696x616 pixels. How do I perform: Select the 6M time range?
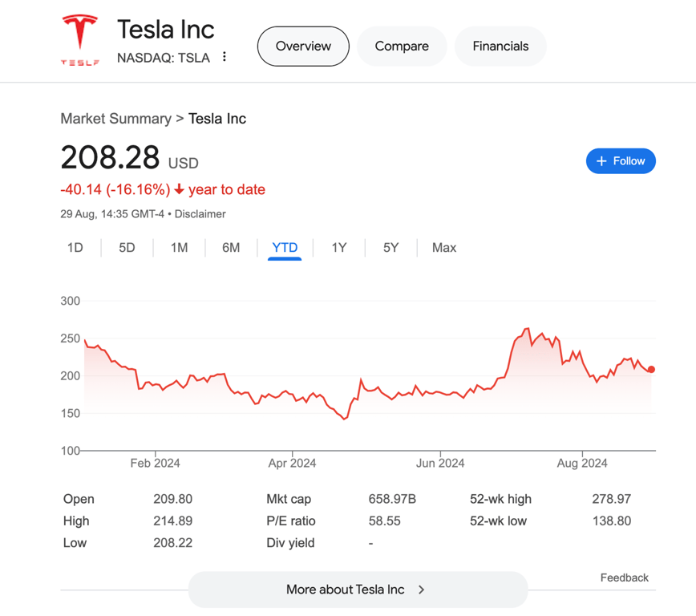[231, 248]
